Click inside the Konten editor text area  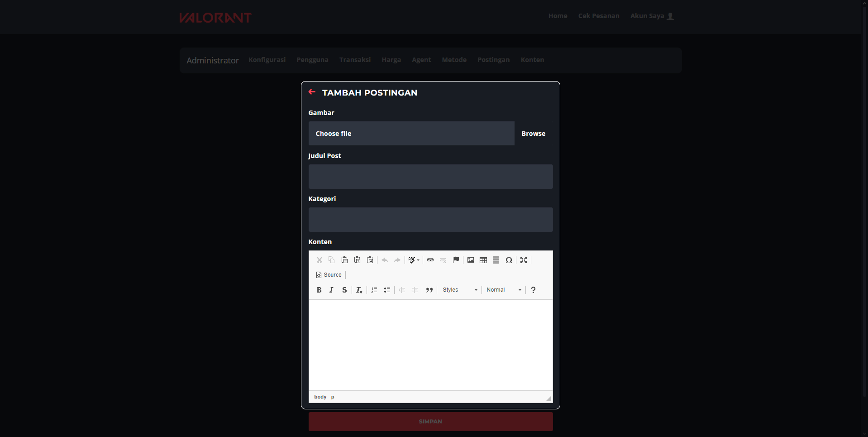point(430,345)
